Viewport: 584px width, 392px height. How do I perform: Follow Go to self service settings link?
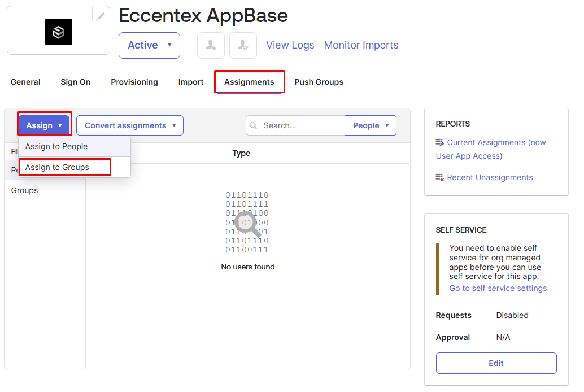click(x=498, y=288)
